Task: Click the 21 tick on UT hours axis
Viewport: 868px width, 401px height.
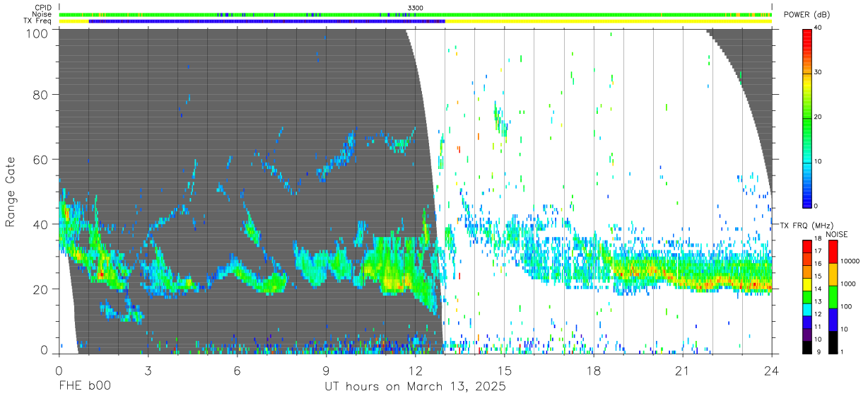Action: coord(683,371)
